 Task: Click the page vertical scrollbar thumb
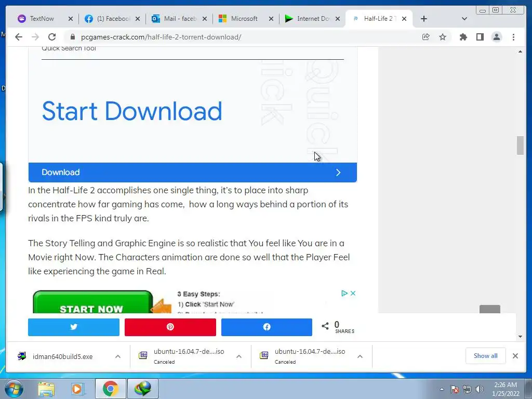[520, 145]
